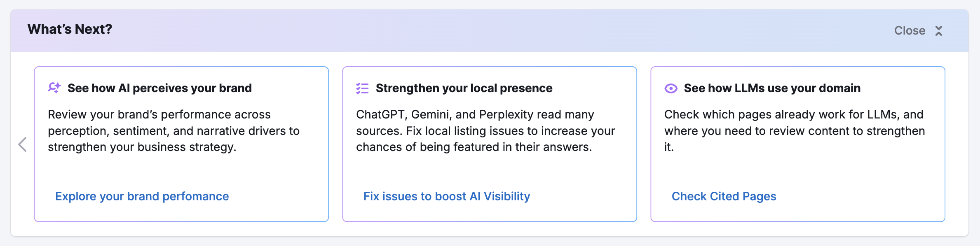Click the What's Next? panel heading

pos(70,29)
